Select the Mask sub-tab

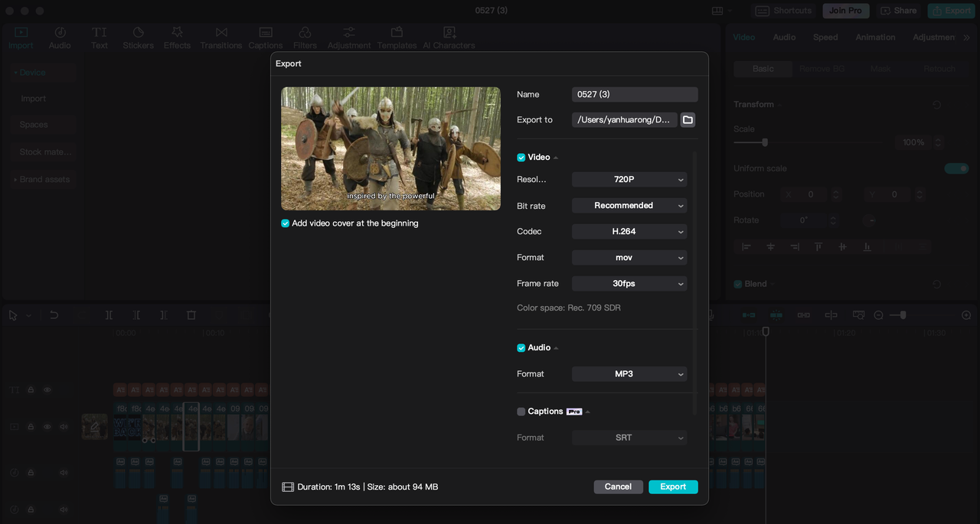pos(880,69)
